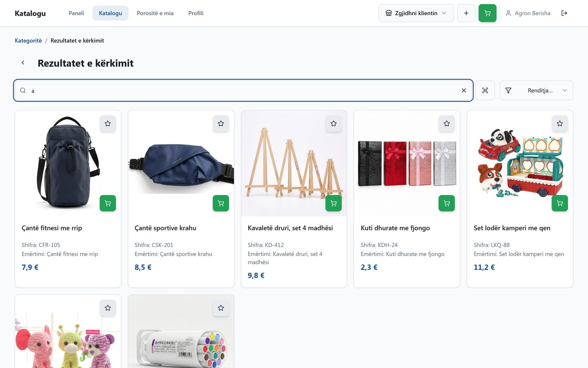The image size is (588, 368).
Task: Open the gift boxes image
Action: coord(407,163)
